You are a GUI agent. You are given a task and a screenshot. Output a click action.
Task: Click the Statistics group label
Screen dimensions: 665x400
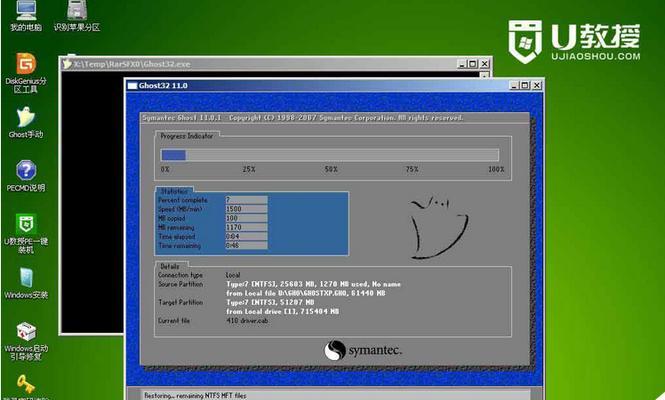(x=174, y=191)
